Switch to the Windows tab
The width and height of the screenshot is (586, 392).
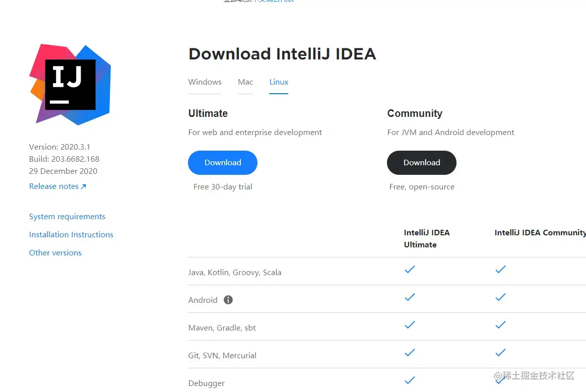click(x=205, y=82)
